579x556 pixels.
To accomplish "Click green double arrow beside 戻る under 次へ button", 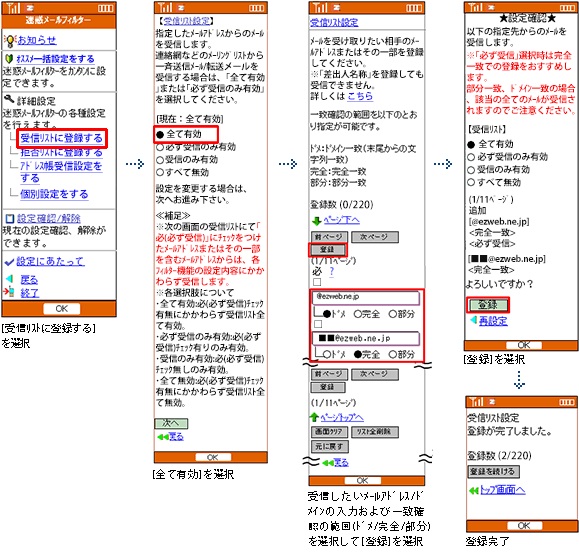I will (x=162, y=437).
